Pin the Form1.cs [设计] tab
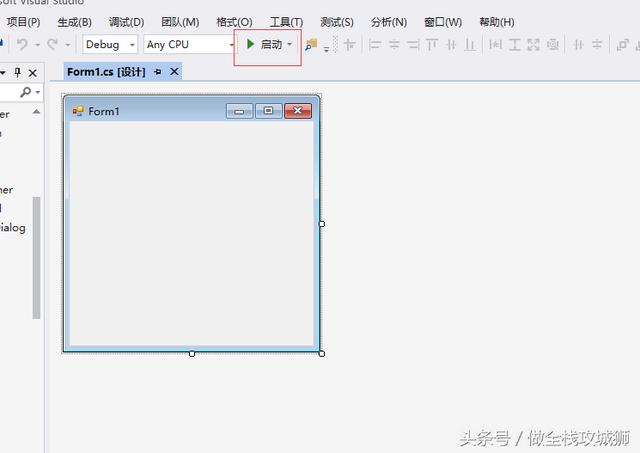The width and height of the screenshot is (640, 453). pyautogui.click(x=158, y=72)
